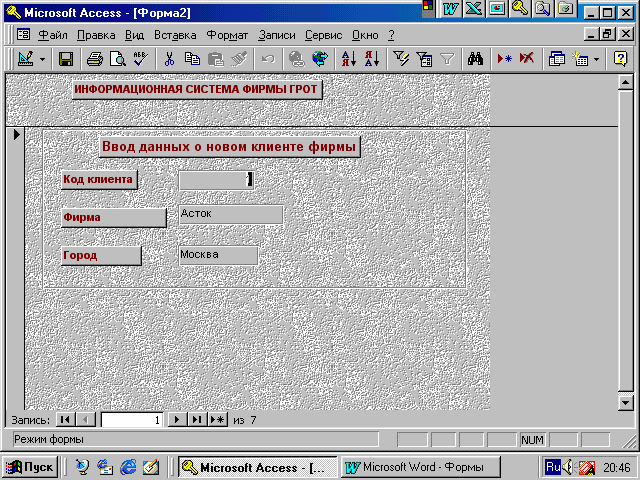Insert hyperlink globe-chain icon
Screen dimensions: 640x480
pyautogui.click(x=296, y=59)
